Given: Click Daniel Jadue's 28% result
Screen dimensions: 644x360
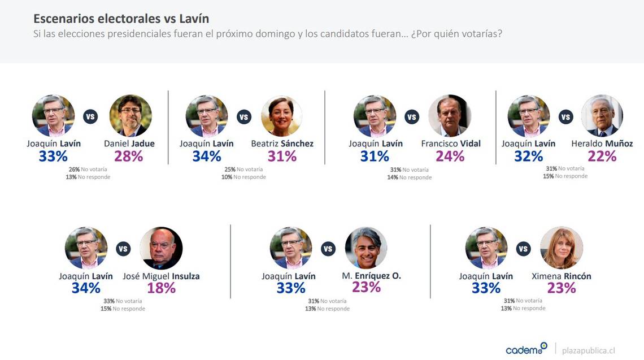Looking at the screenshot, I should coord(129,157).
